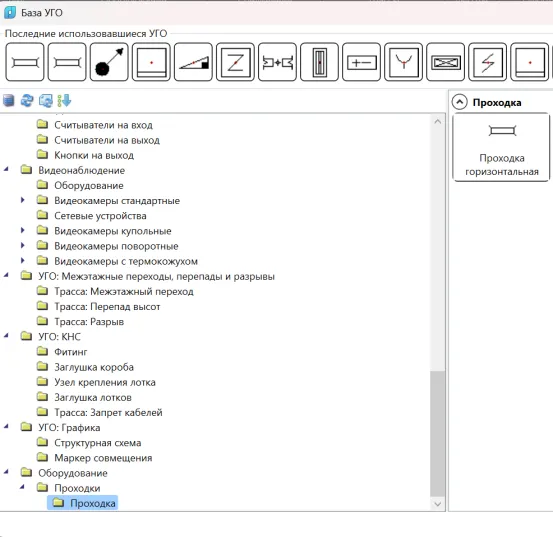
Task: Select Проходка горизонтальная thumbnail
Action: click(501, 147)
